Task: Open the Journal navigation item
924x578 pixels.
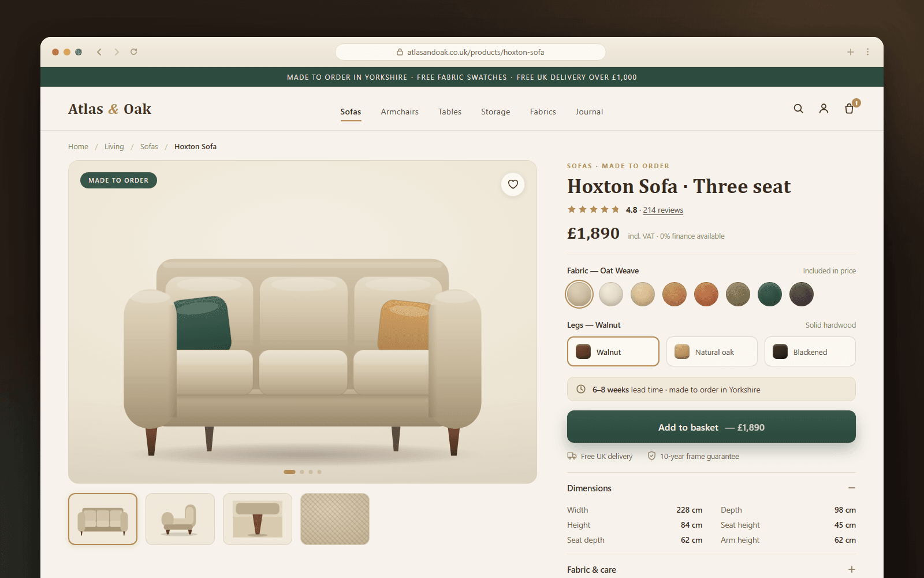Action: (589, 112)
